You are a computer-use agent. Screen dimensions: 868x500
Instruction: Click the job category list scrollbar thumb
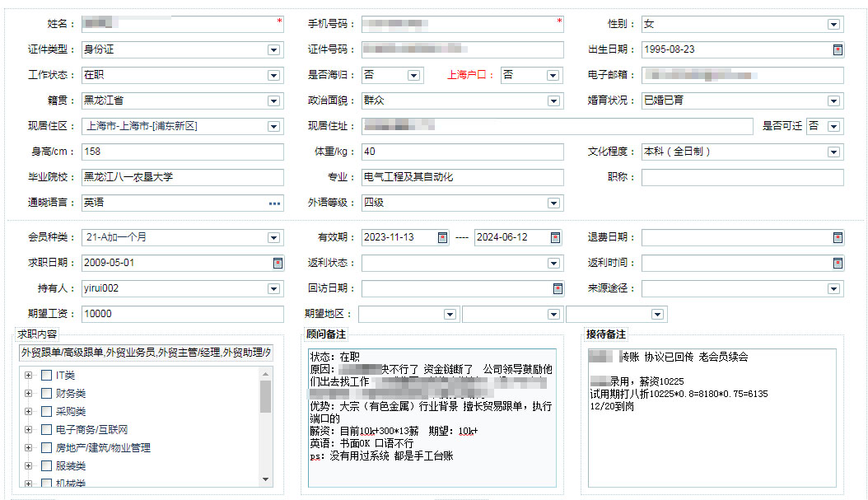click(266, 396)
